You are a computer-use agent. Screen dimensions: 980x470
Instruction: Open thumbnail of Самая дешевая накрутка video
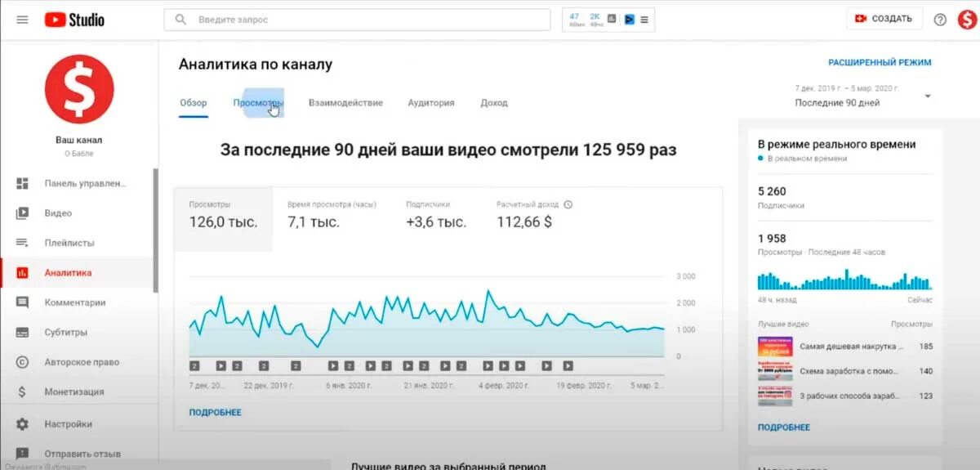(775, 347)
